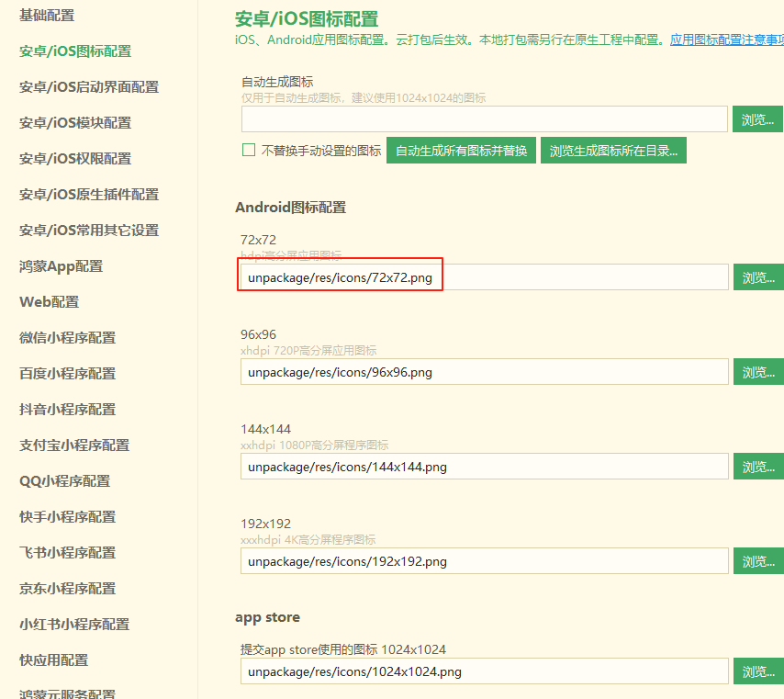Focus the empty 自动生成图标 path field
This screenshot has height=699, width=784.
(484, 119)
